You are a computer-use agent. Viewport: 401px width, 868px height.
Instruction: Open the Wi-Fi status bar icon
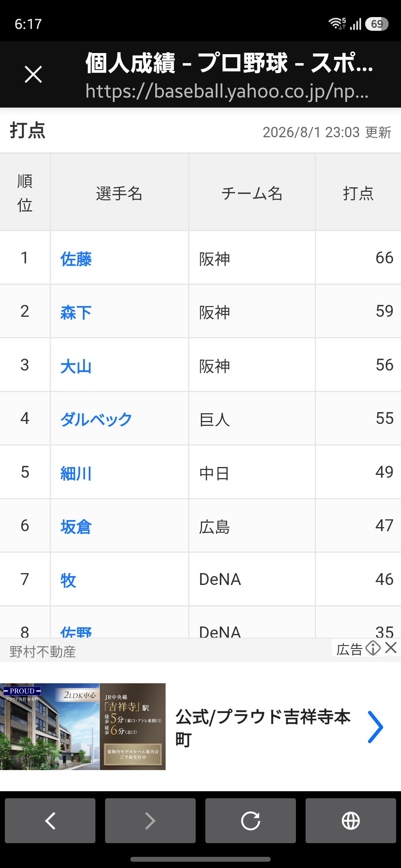point(337,24)
